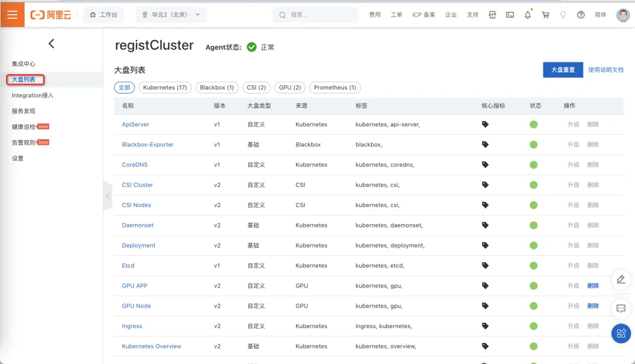The image size is (635, 364).
Task: Open 健康巡检 beta in sidebar
Action: point(31,127)
